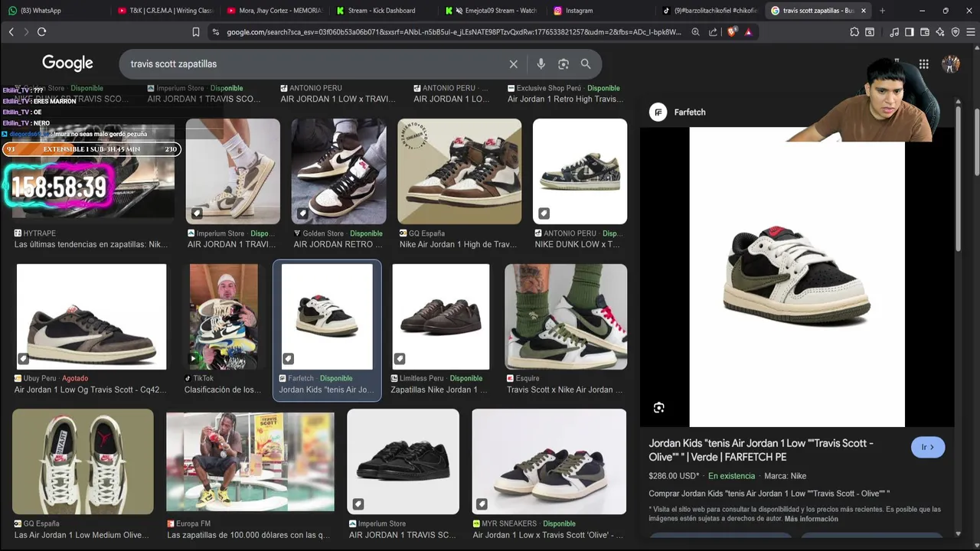The image size is (980, 551).
Task: Open Esquire Travis Scott x Nike result title
Action: (565, 390)
